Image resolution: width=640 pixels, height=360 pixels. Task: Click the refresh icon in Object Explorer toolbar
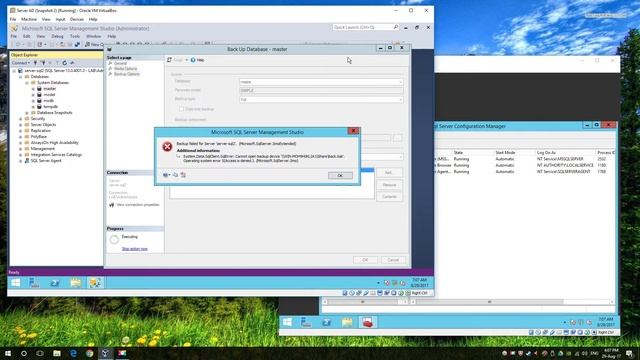pyautogui.click(x=64, y=63)
